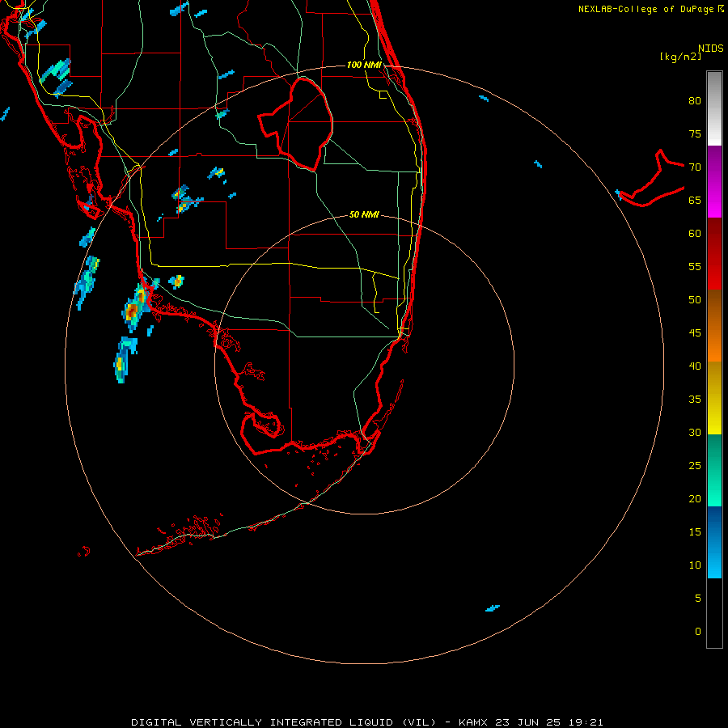Pick the yellow segment of the color bar
The width and height of the screenshot is (728, 728).
[714, 398]
